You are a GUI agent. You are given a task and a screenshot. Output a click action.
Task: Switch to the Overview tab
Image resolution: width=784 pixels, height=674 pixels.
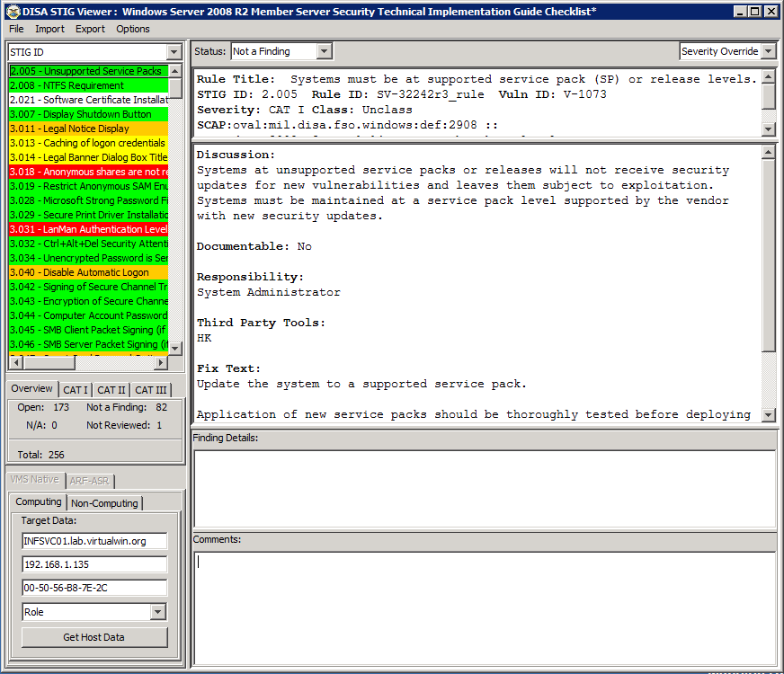click(31, 389)
